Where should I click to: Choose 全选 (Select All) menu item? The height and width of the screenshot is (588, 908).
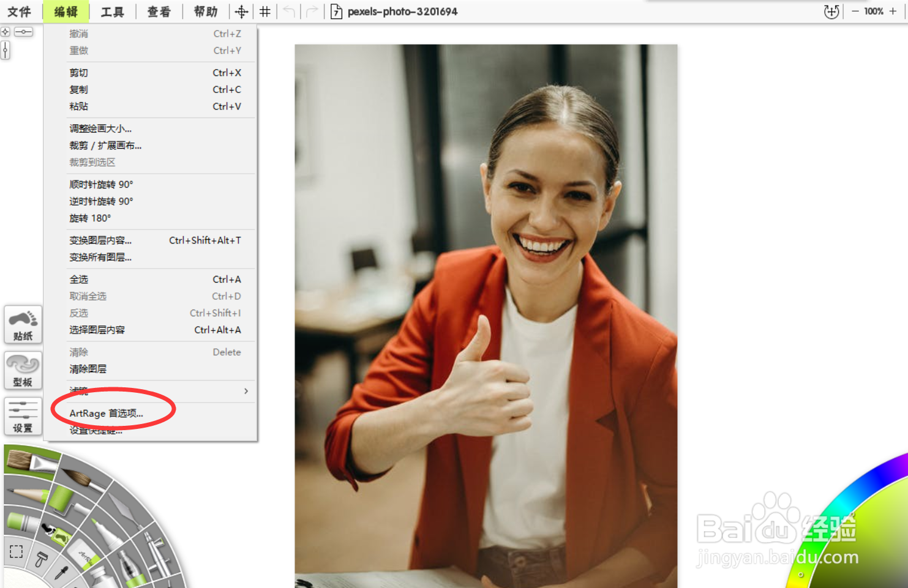(x=150, y=279)
